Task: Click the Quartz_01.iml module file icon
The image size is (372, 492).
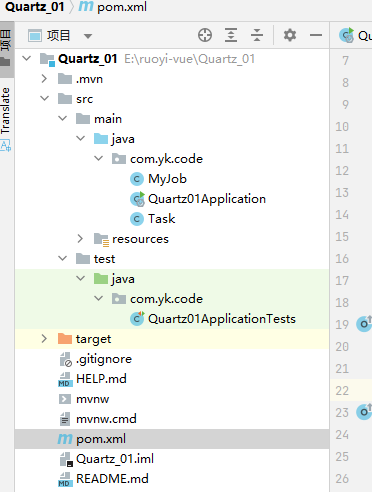Action: coord(66,459)
